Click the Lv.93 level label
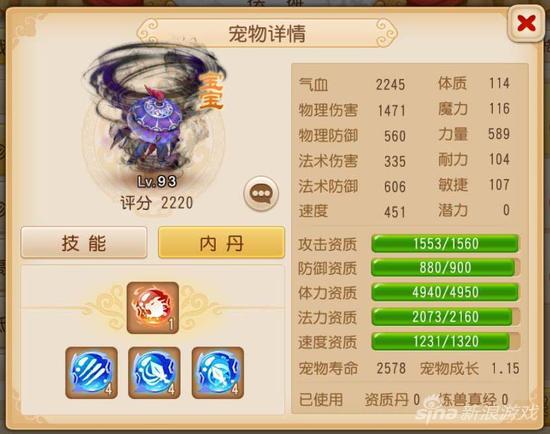This screenshot has width=550, height=434. pyautogui.click(x=157, y=181)
